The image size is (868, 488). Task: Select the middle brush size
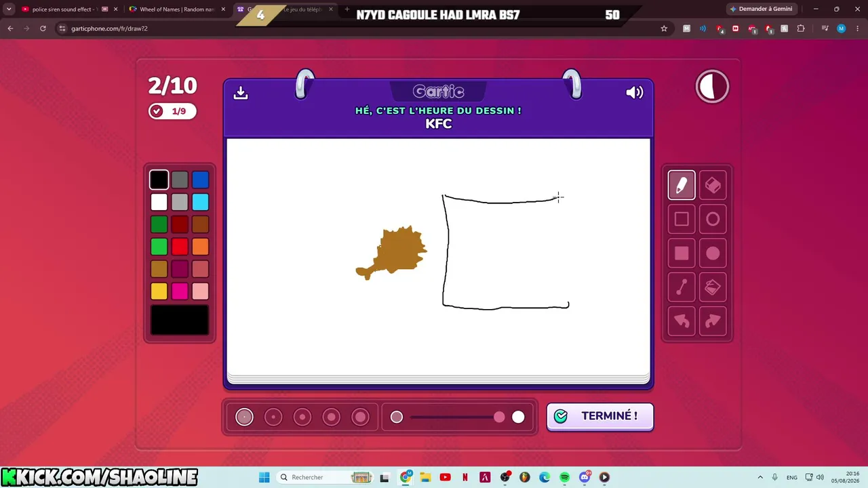click(x=302, y=418)
